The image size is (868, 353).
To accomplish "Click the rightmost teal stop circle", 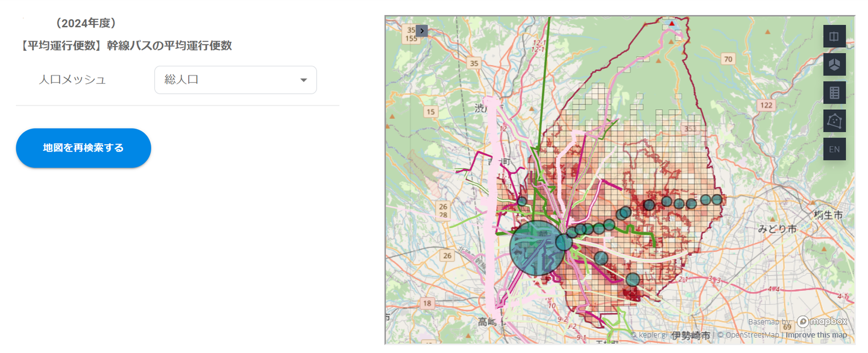I will (x=717, y=200).
